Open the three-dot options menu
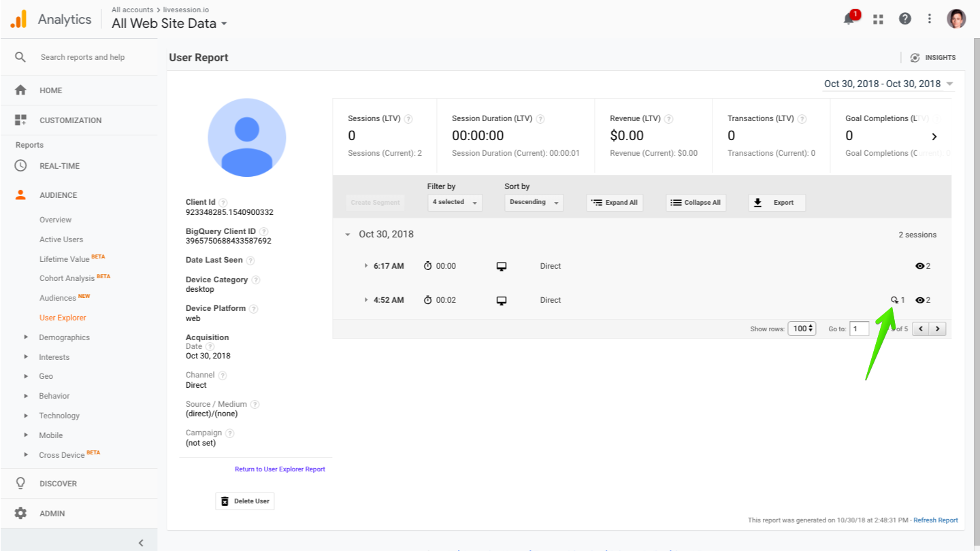Image resolution: width=980 pixels, height=551 pixels. (930, 18)
